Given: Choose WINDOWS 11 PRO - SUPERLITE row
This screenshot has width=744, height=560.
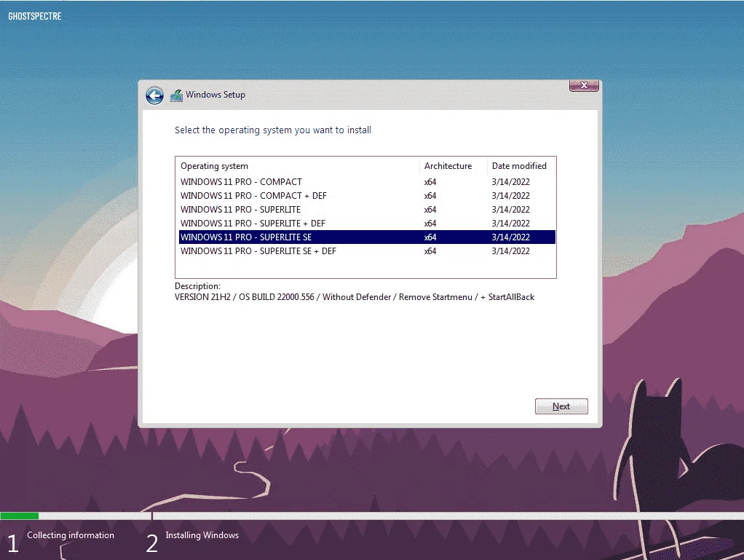Looking at the screenshot, I should 367,209.
